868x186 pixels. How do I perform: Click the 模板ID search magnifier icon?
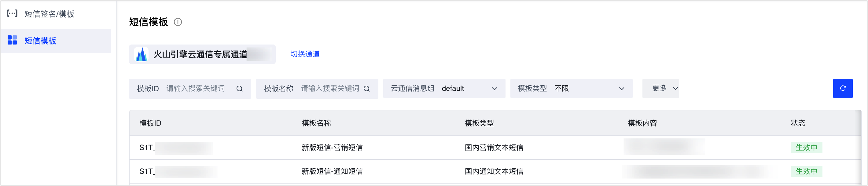tap(239, 89)
